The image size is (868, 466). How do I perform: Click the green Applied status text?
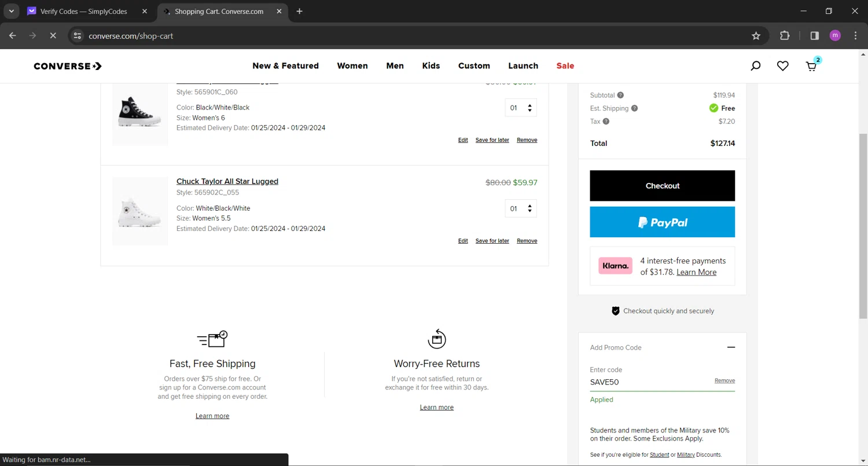601,400
